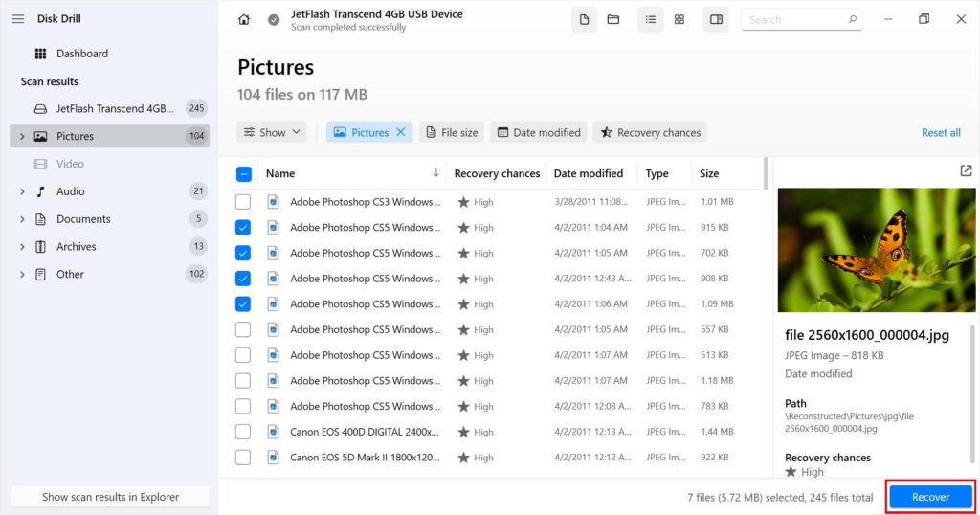Screen dimensions: 980x515
Task: Select the grid view layout icon
Action: pyautogui.click(x=679, y=20)
